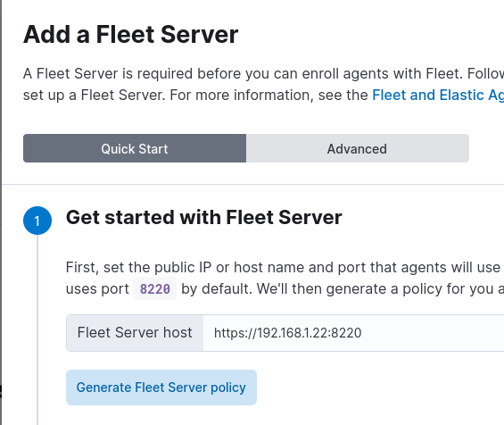Click the Add a Fleet Server title
This screenshot has height=425, width=504.
pos(131,35)
